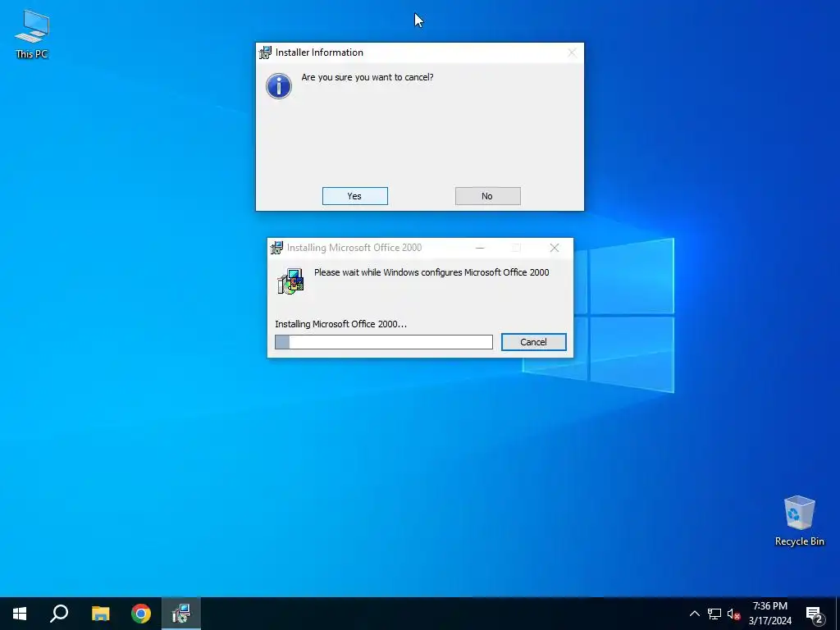Viewport: 840px width, 630px height.
Task: Open the notification center
Action: 815,614
